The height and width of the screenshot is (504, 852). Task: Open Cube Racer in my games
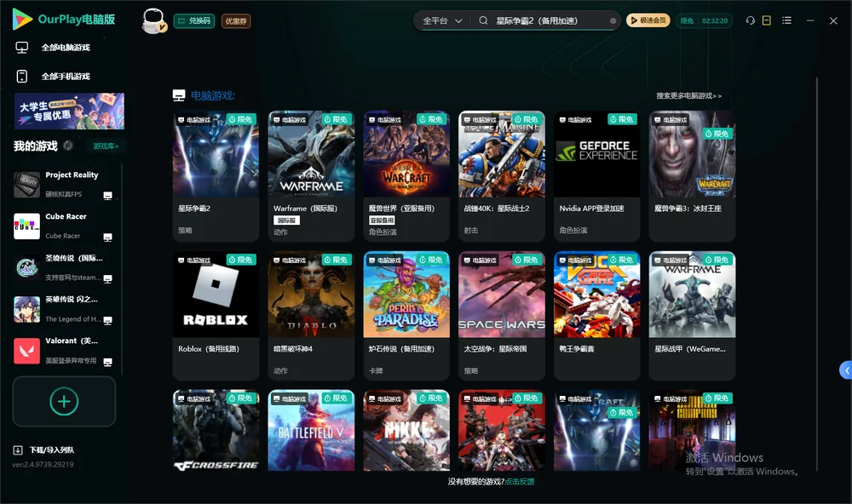click(x=64, y=226)
